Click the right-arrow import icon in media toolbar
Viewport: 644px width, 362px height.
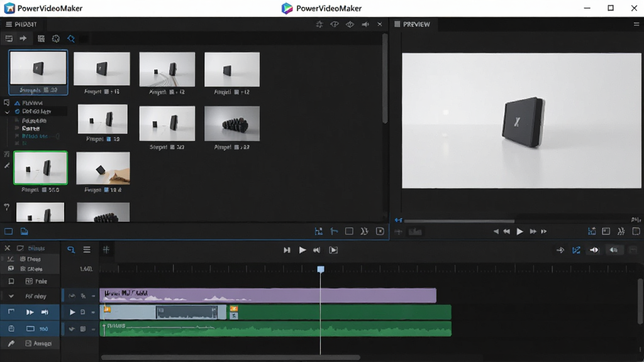[x=23, y=38]
